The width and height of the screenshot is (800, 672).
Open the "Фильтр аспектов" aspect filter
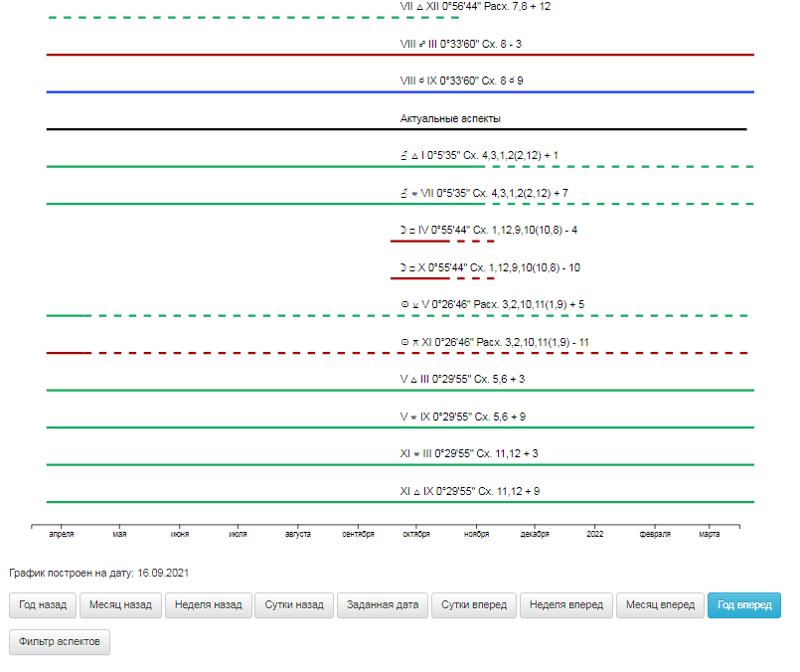tap(60, 642)
